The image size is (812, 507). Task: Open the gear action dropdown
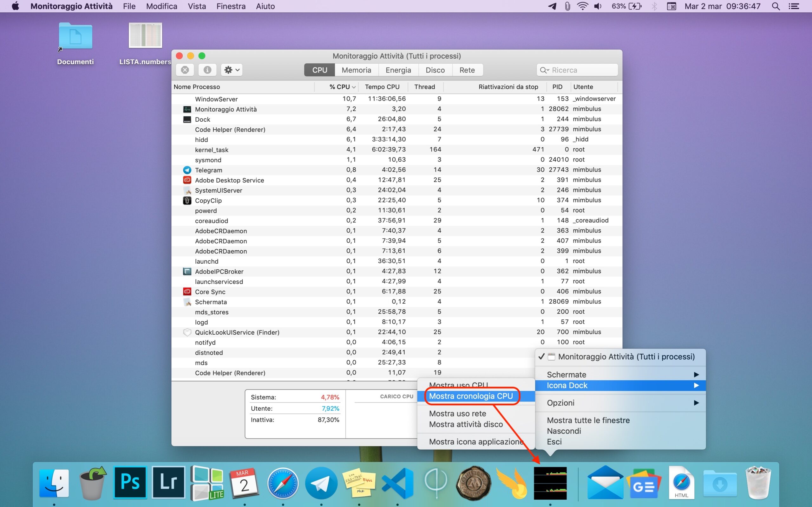232,70
